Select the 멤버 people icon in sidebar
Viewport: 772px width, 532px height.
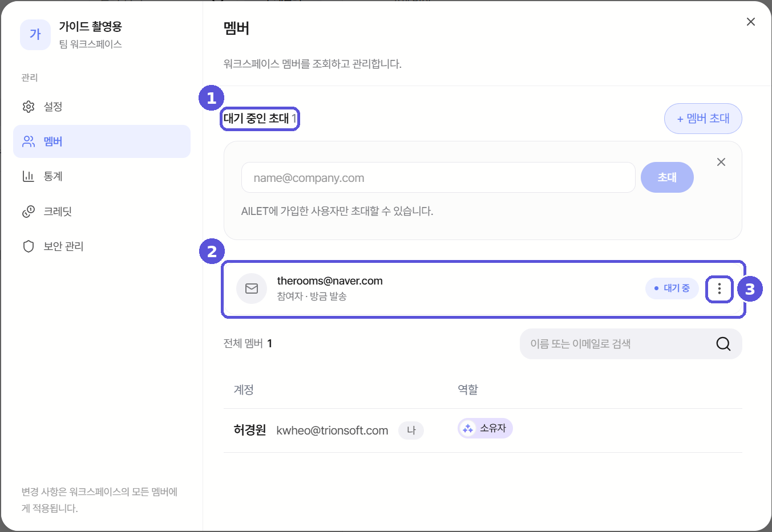tap(29, 141)
